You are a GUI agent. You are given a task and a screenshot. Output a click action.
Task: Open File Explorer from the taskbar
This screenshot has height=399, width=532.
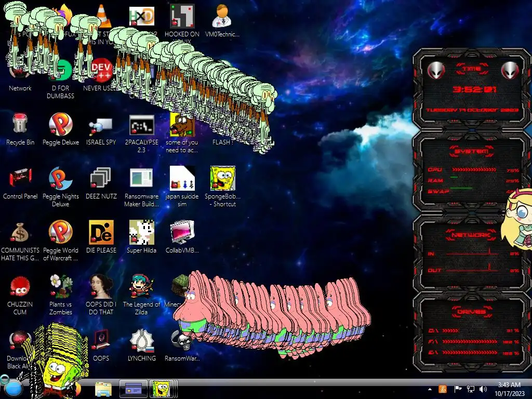[x=103, y=389]
